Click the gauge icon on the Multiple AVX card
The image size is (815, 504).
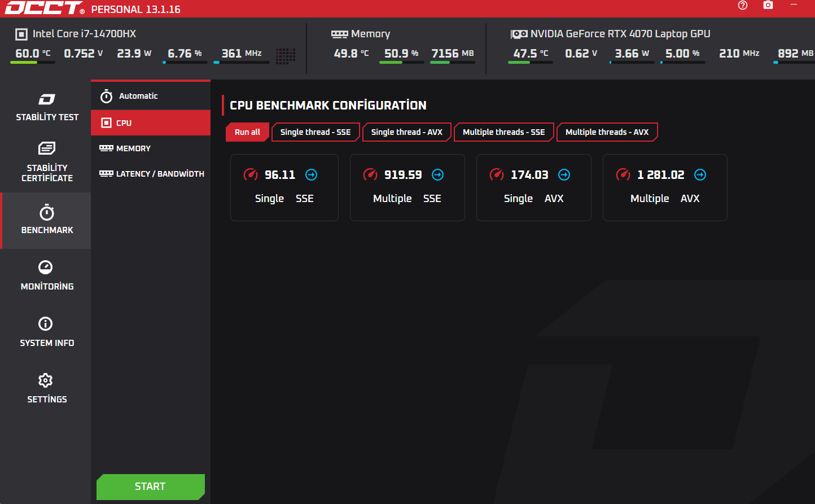pyautogui.click(x=623, y=174)
